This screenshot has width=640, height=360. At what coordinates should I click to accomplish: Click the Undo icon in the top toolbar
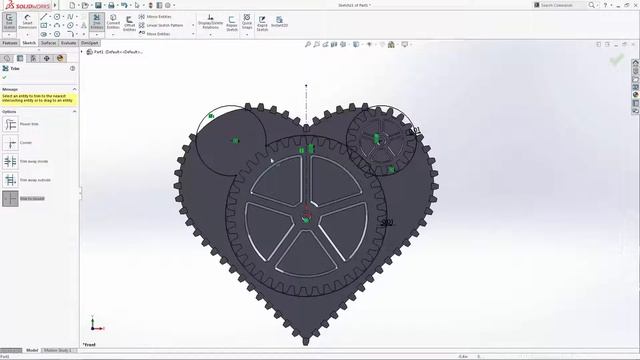124,5
